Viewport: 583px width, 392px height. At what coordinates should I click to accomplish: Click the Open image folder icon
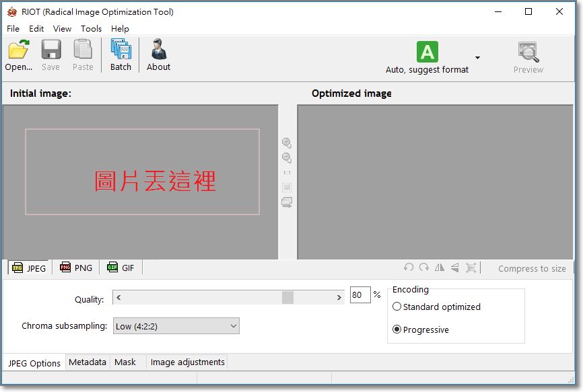tap(18, 54)
